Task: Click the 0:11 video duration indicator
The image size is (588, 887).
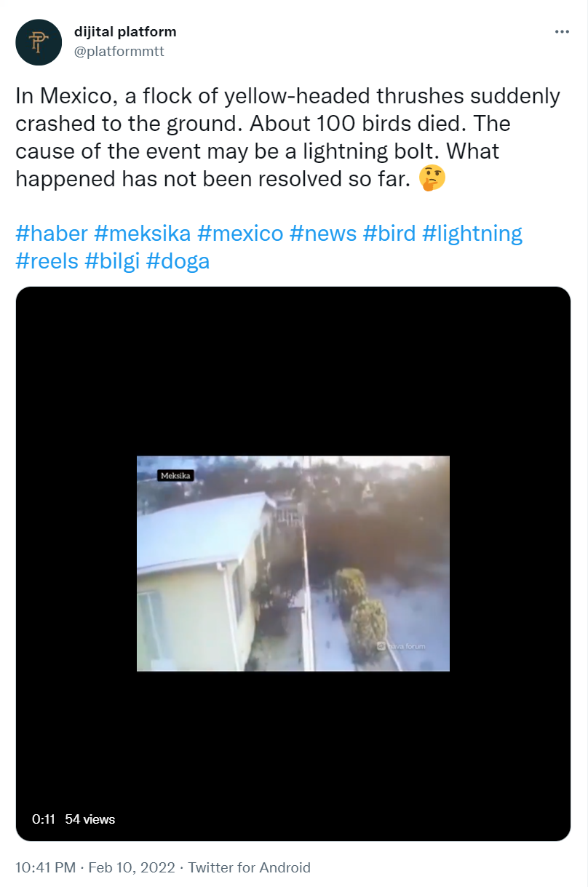Action: click(44, 819)
